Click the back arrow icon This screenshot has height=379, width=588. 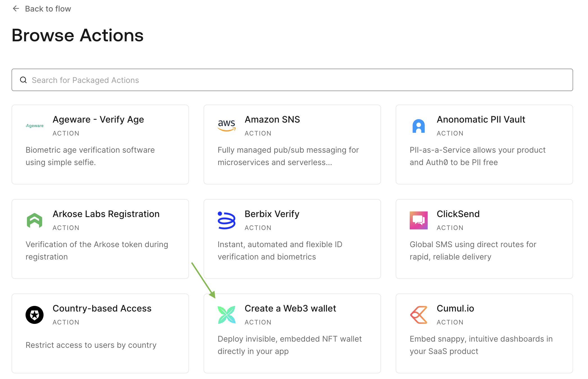(x=16, y=9)
